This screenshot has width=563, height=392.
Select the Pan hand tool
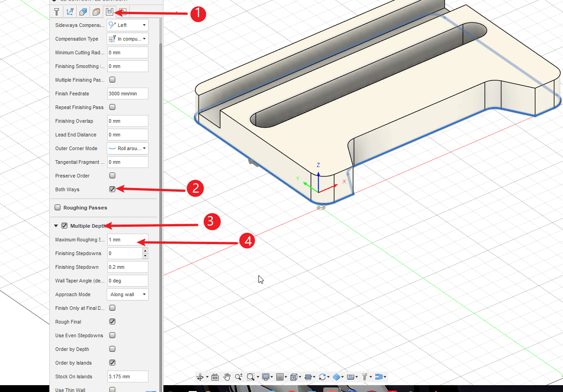click(x=227, y=377)
